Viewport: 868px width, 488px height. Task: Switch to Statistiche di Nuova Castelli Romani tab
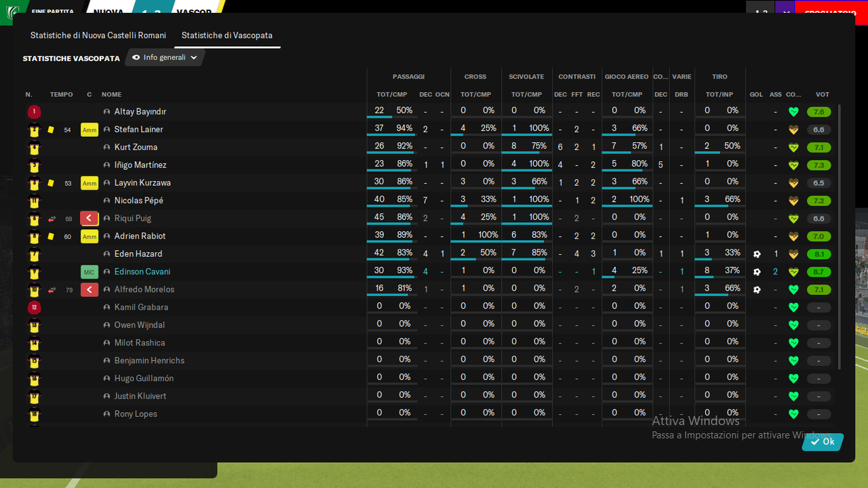pos(98,35)
